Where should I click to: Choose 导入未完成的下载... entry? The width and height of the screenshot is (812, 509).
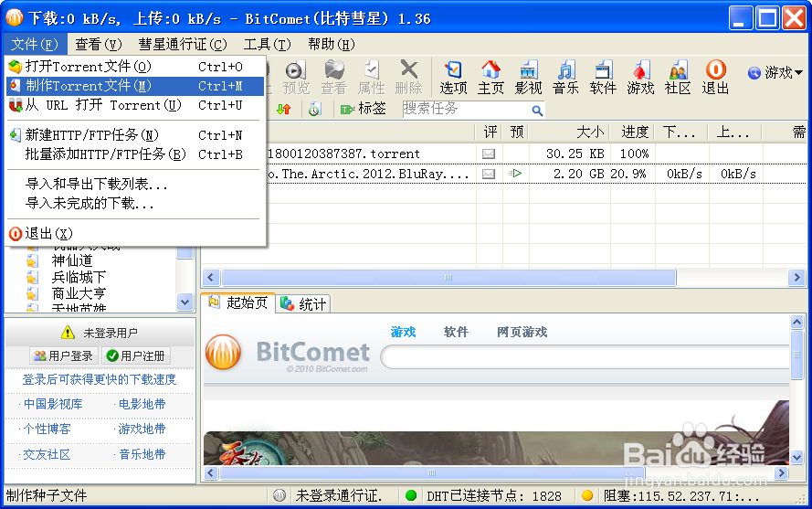point(135,203)
